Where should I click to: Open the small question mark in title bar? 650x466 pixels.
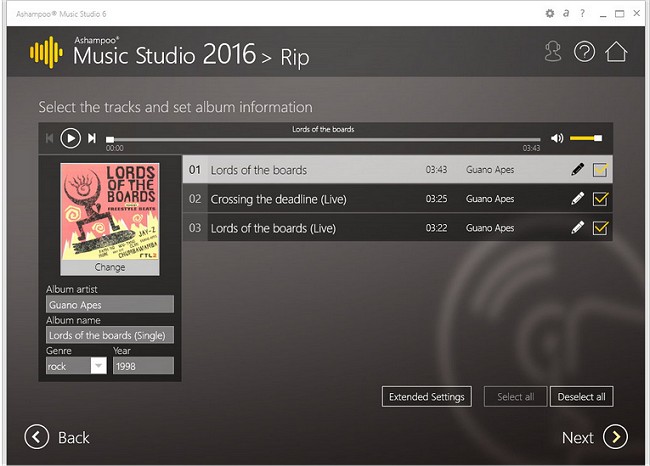coord(582,13)
